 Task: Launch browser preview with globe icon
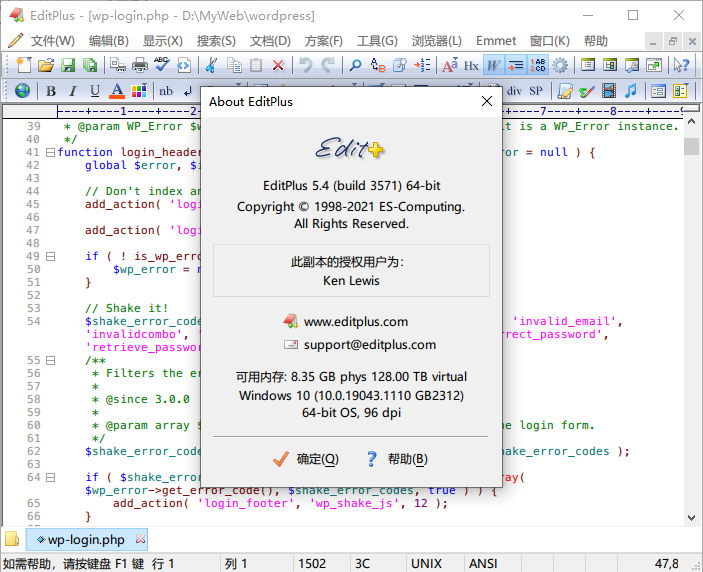[22, 91]
